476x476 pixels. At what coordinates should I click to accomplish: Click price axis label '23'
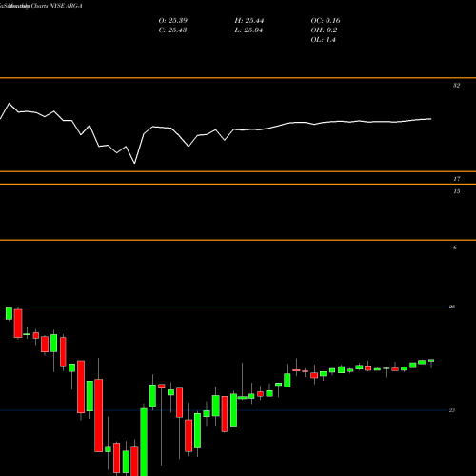tap(452, 410)
